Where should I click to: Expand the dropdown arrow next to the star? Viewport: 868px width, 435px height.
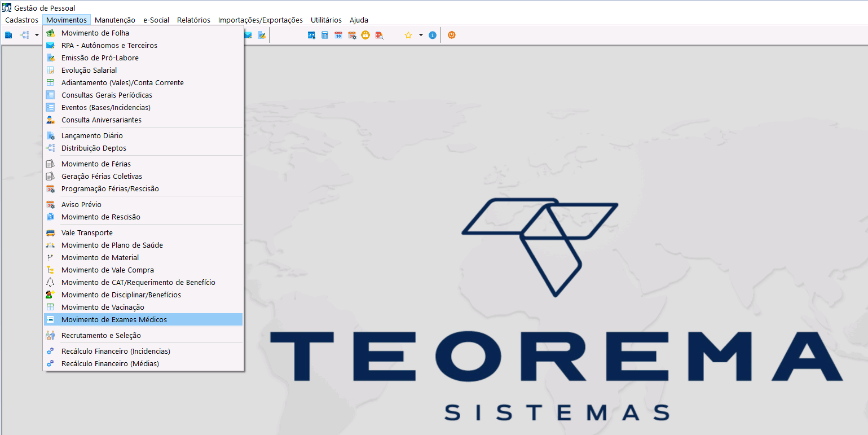[421, 35]
